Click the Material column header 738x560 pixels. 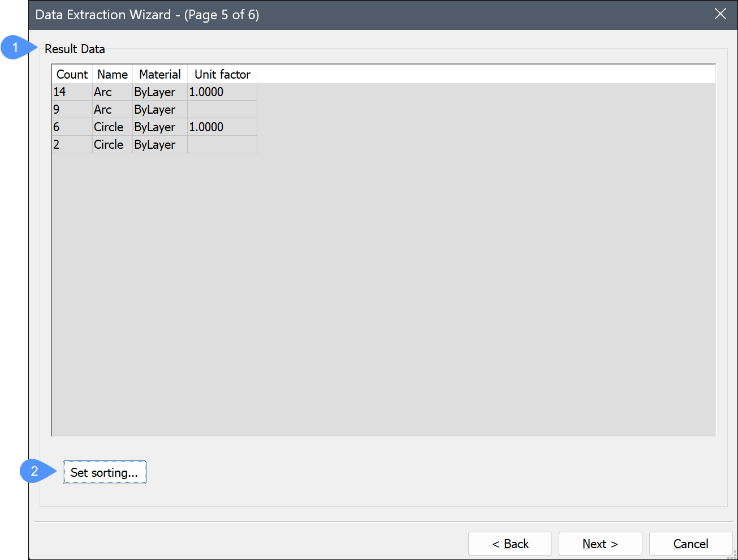(x=159, y=74)
